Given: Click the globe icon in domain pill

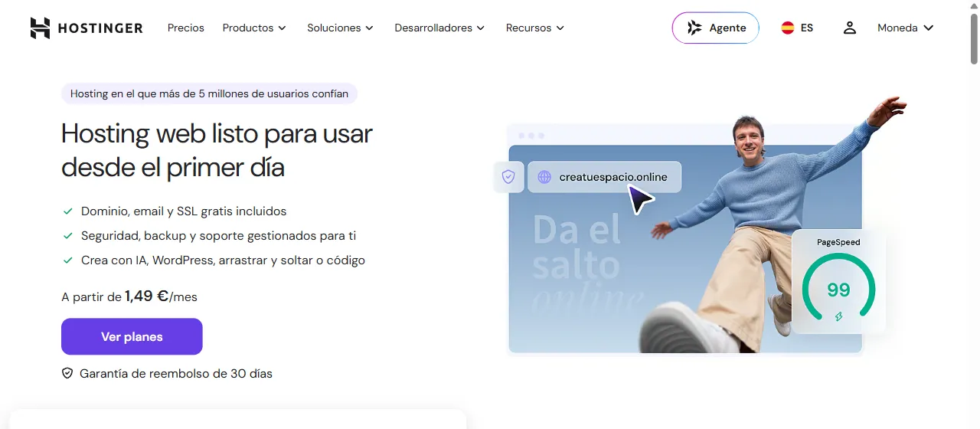Looking at the screenshot, I should [544, 177].
